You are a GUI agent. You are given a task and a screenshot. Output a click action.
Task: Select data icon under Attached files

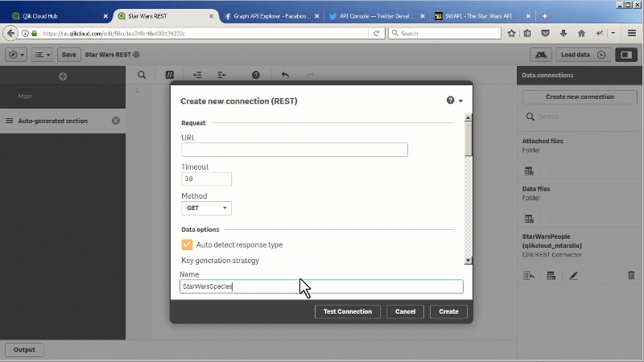click(x=529, y=171)
